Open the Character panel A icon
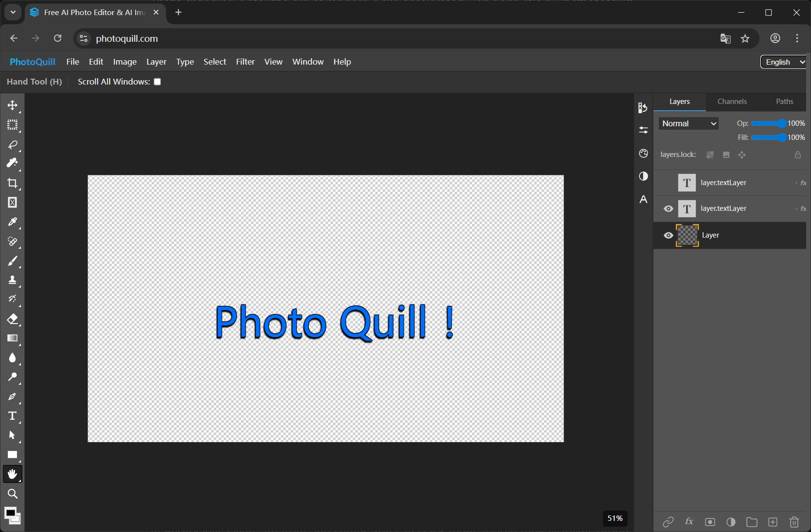The width and height of the screenshot is (811, 532). point(643,199)
